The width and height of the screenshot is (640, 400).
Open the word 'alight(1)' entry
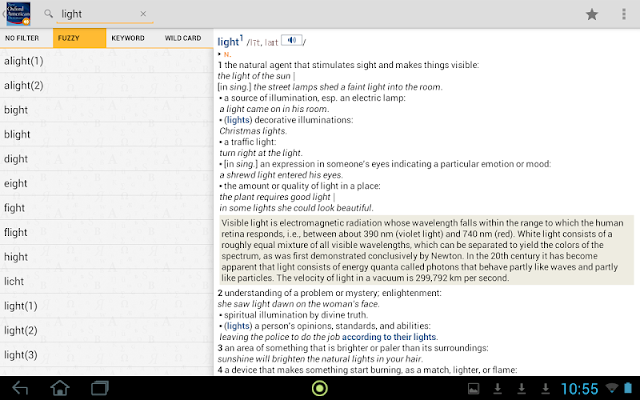(x=106, y=61)
